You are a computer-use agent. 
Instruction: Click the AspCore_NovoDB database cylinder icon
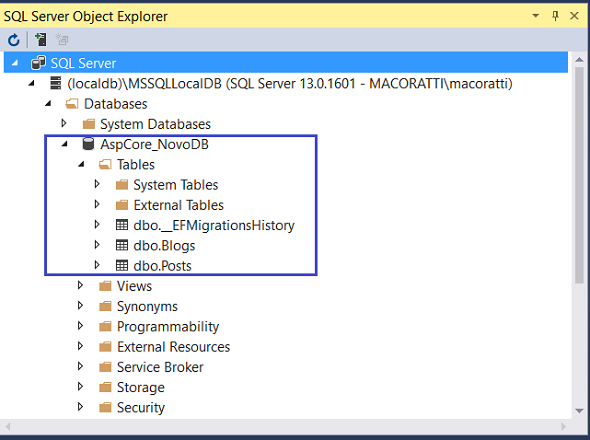pos(88,144)
